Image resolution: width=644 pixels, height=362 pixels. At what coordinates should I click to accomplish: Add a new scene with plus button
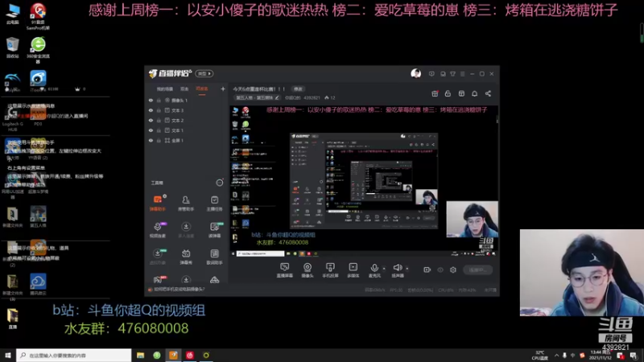click(x=223, y=88)
